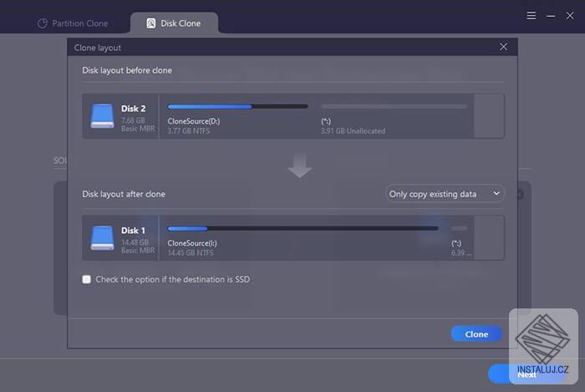This screenshot has height=392, width=585.
Task: Click the Disk 1 drive icon
Action: (102, 238)
